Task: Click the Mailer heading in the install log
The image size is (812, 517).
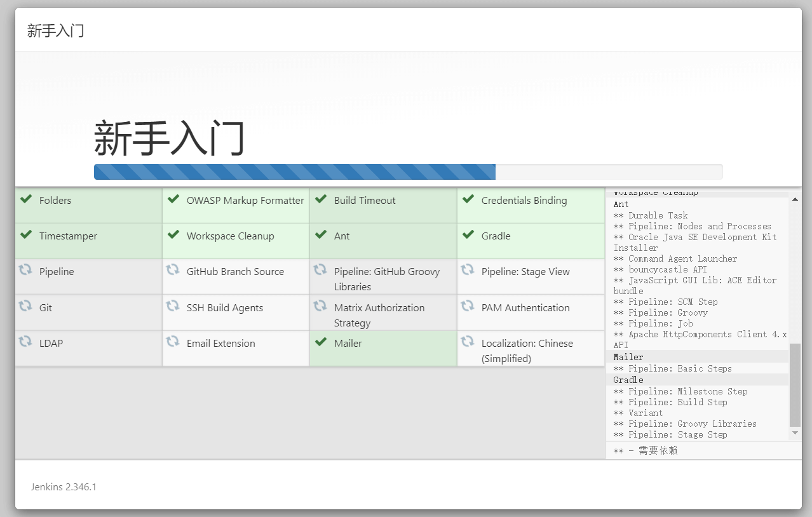Action: (x=628, y=357)
